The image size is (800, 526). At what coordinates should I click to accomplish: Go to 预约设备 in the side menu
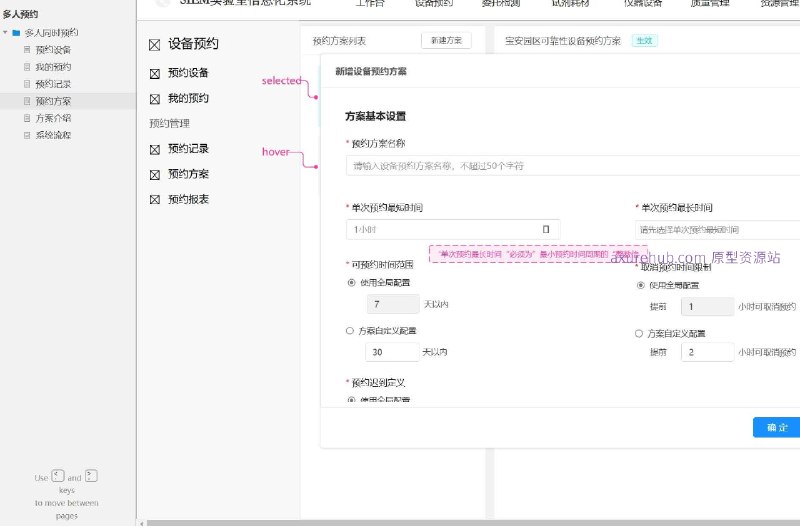point(188,73)
